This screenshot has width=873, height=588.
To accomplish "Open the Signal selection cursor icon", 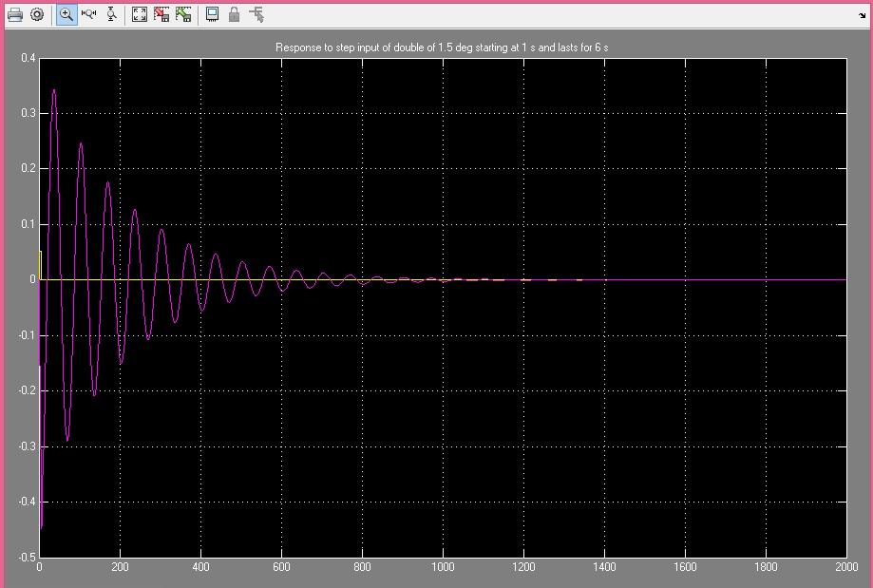I will coord(256,14).
